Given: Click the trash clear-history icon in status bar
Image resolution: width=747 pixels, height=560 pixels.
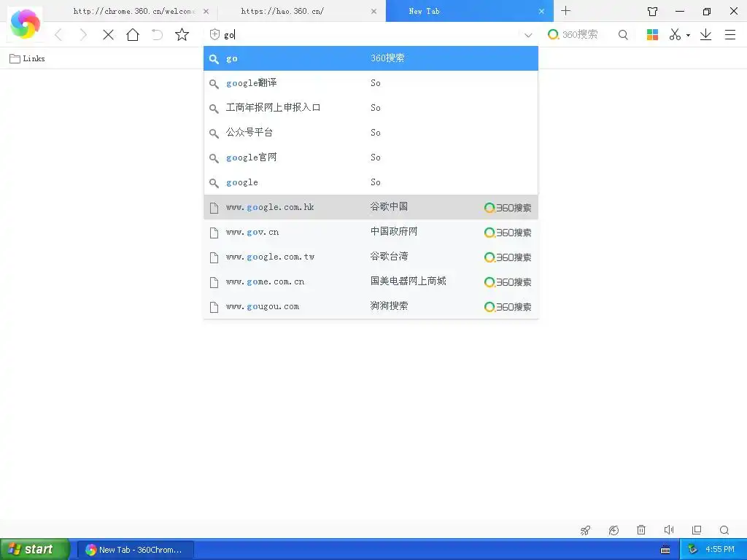Looking at the screenshot, I should pos(641,529).
